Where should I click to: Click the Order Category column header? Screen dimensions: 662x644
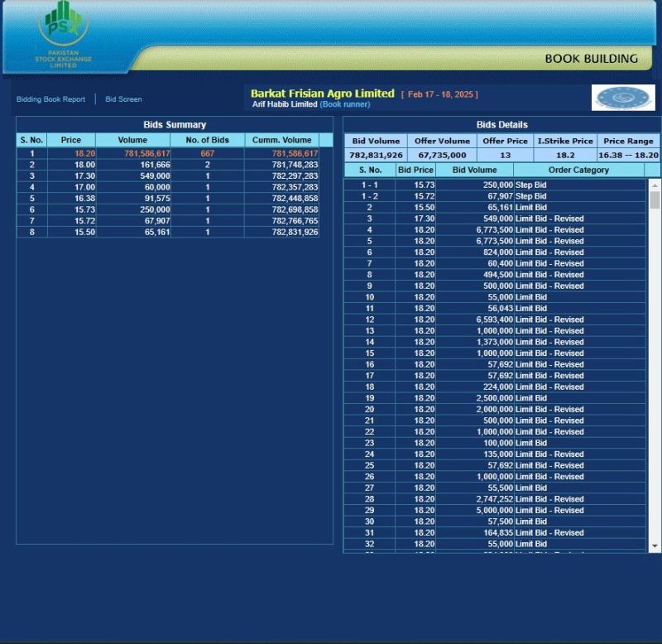(578, 171)
